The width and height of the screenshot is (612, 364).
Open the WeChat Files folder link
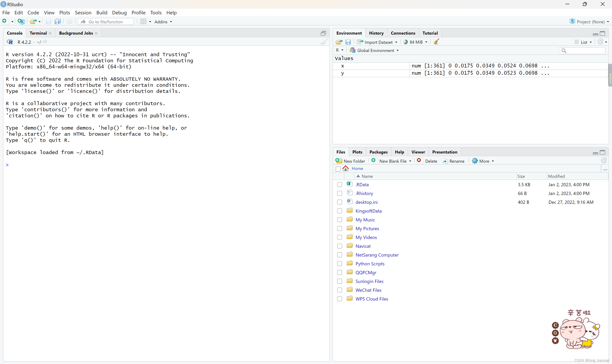(x=368, y=290)
